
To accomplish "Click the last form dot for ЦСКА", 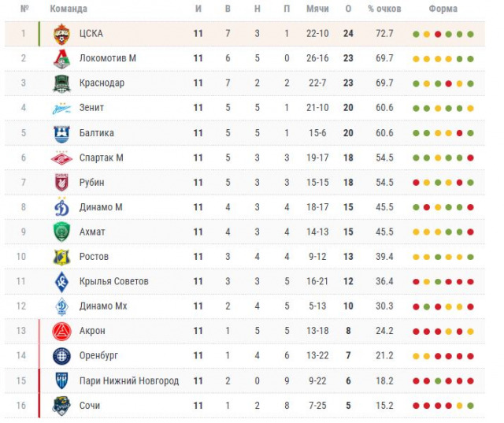I will tap(470, 35).
